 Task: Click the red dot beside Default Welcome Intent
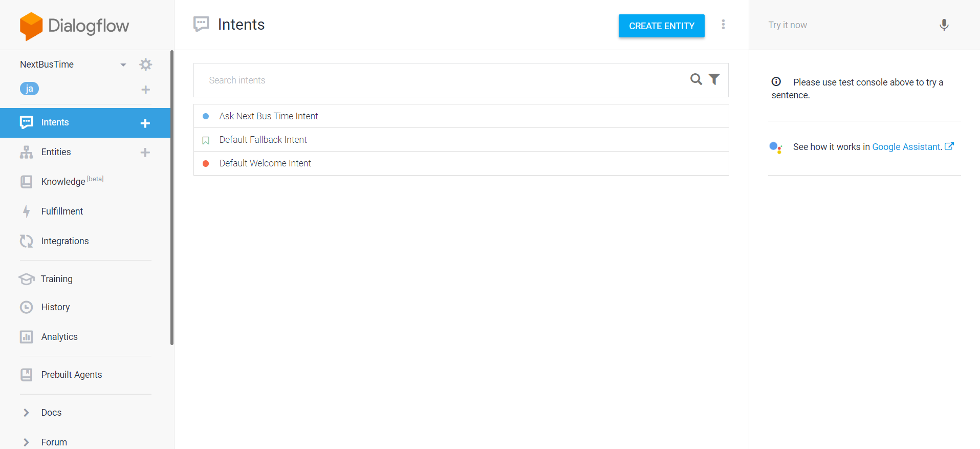(x=206, y=164)
